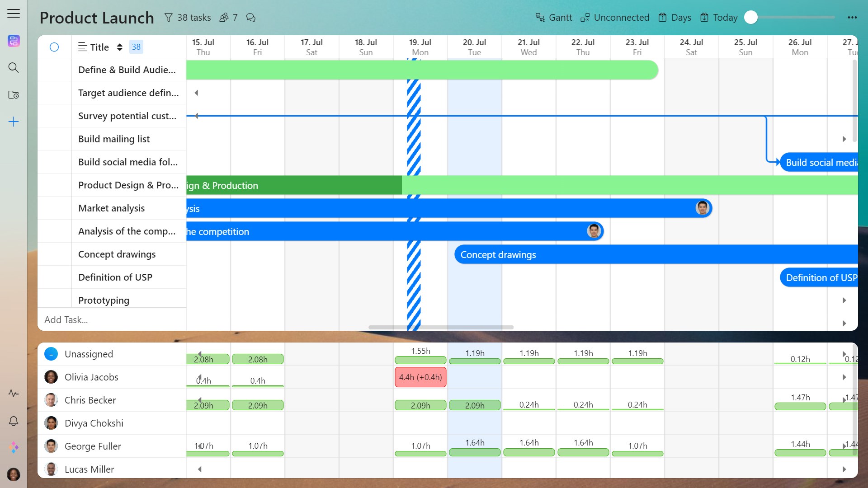The height and width of the screenshot is (488, 868).
Task: Open the activity pulse icon in the sidebar
Action: (14, 393)
